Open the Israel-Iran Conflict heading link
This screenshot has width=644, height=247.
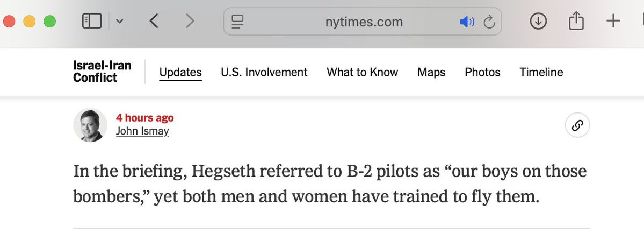click(x=102, y=72)
